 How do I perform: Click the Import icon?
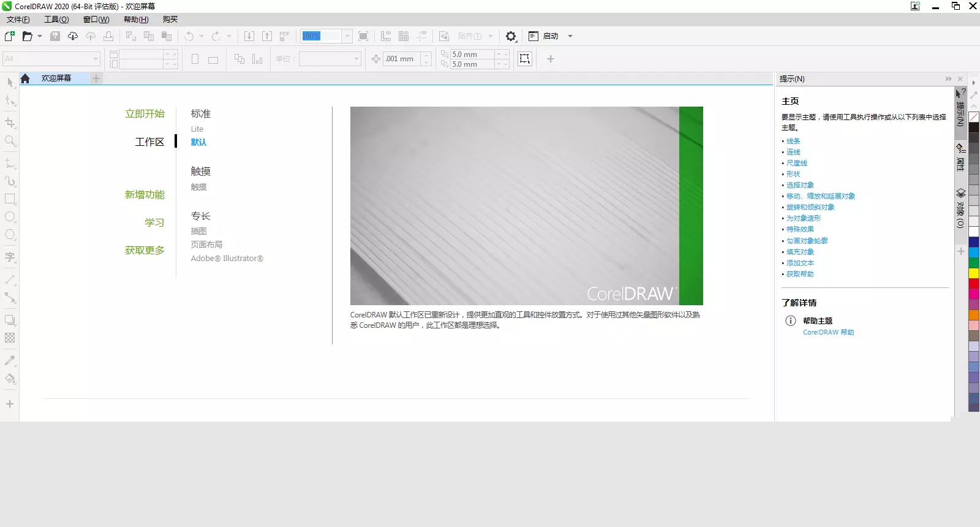pyautogui.click(x=249, y=36)
